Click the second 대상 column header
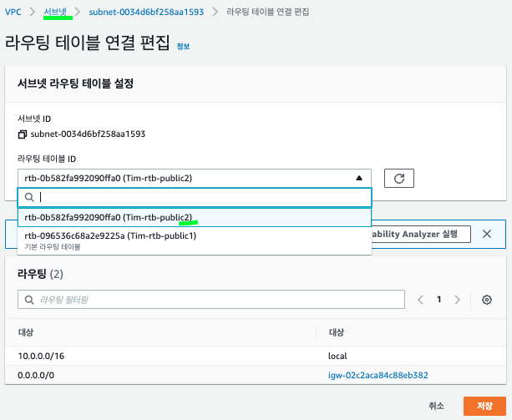Screen dimensions: 512x420 (x=337, y=332)
